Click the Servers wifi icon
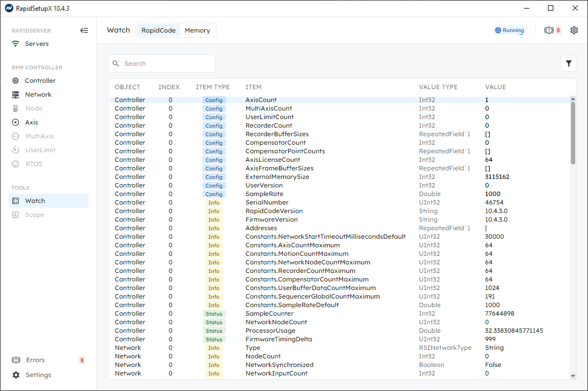This screenshot has width=588, height=391. [x=15, y=43]
